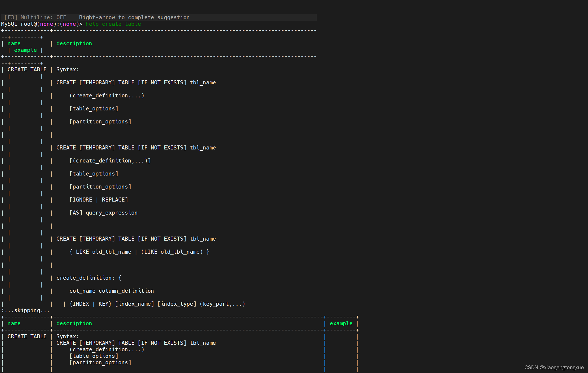Click 'Right-arrow to complete suggestion' hint
This screenshot has height=373, width=588.
pyautogui.click(x=134, y=17)
